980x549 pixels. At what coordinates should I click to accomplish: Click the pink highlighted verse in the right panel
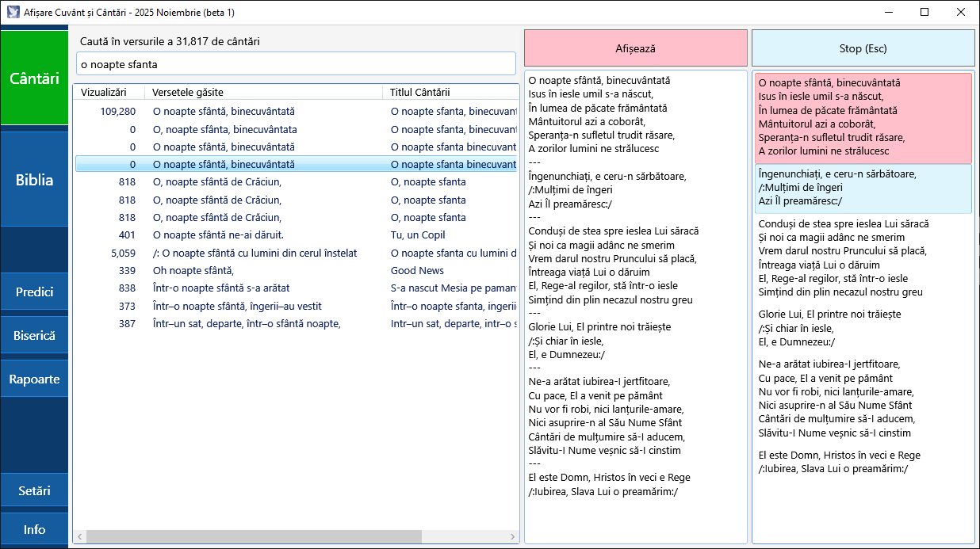863,117
